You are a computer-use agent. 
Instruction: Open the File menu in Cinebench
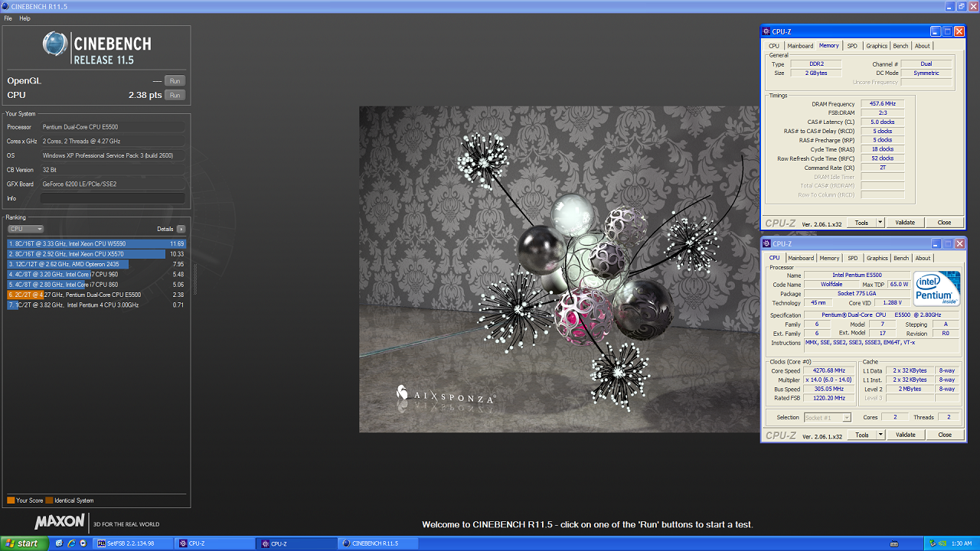coord(8,18)
